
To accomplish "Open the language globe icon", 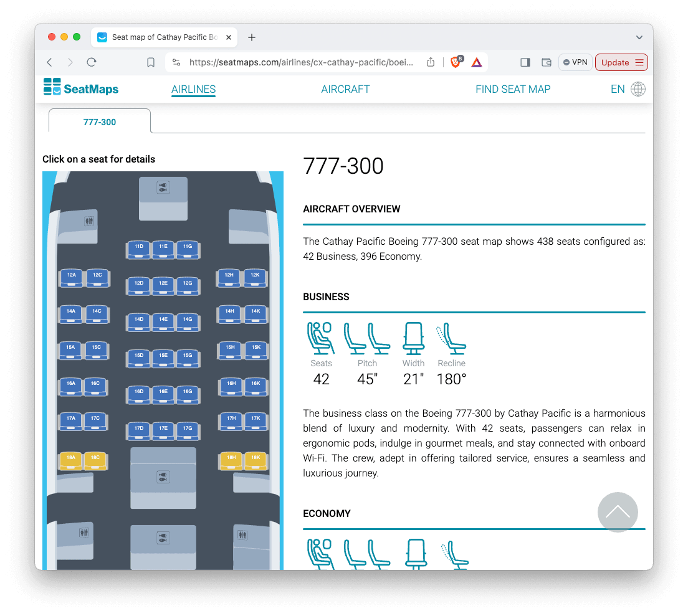I will point(638,89).
